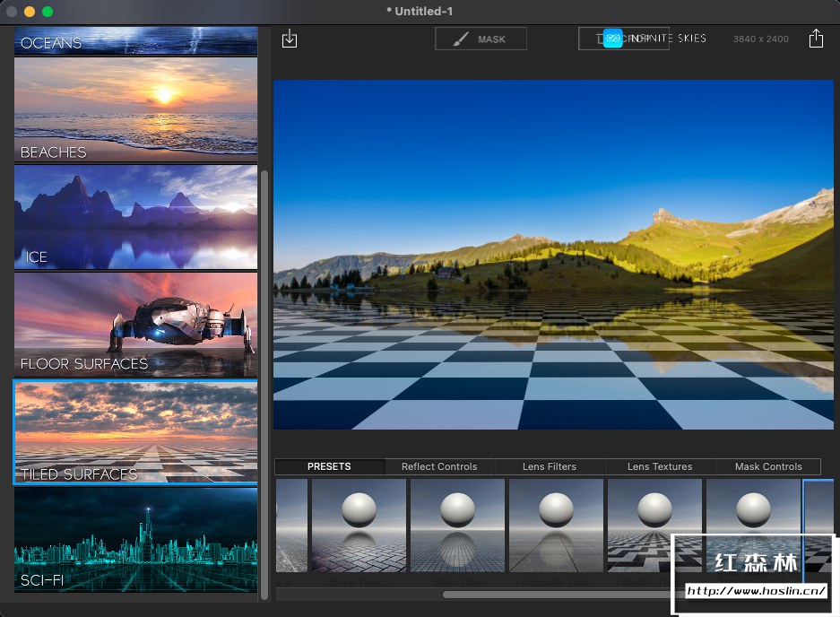
Task: Click the Crop tool button
Action: point(592,39)
